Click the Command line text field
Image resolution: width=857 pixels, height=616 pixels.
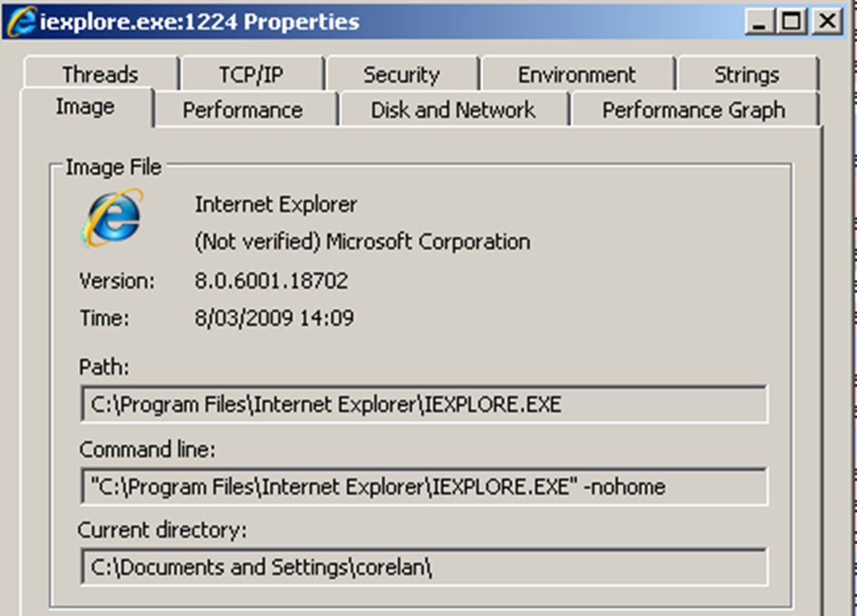click(x=423, y=486)
